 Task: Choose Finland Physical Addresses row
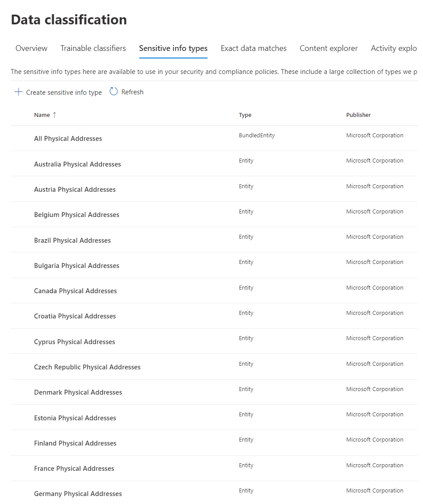click(75, 443)
